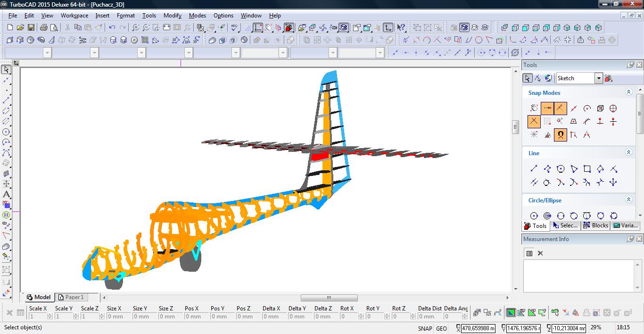
Task: Select the center-and-point Circle tool
Action: tap(534, 216)
